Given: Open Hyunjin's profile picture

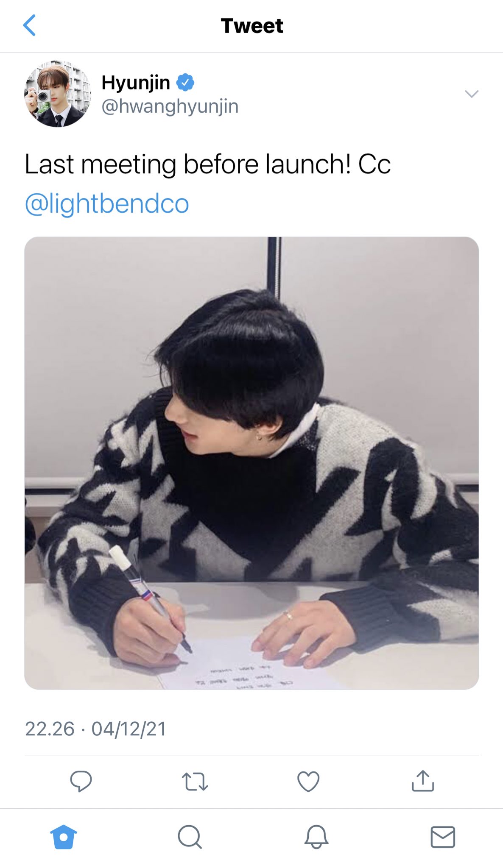Looking at the screenshot, I should (57, 94).
